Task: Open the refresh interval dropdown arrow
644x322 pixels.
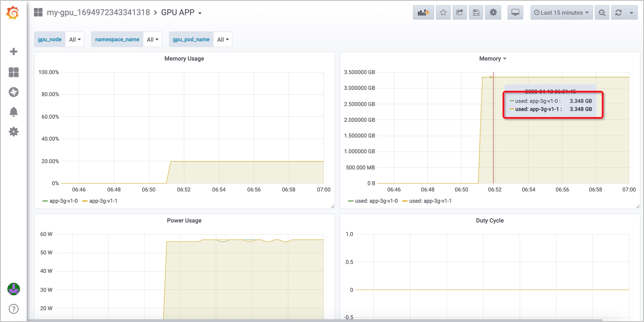Action: [x=632, y=12]
